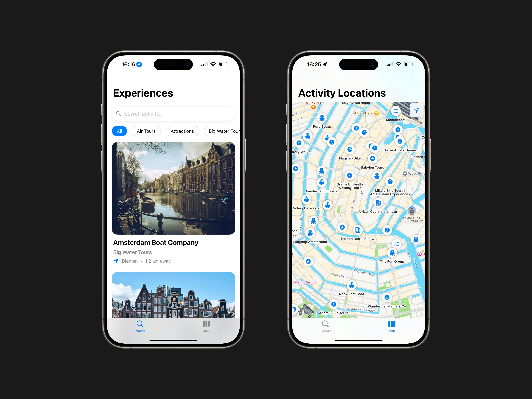Toggle the Air Tours filter chip

pyautogui.click(x=146, y=131)
